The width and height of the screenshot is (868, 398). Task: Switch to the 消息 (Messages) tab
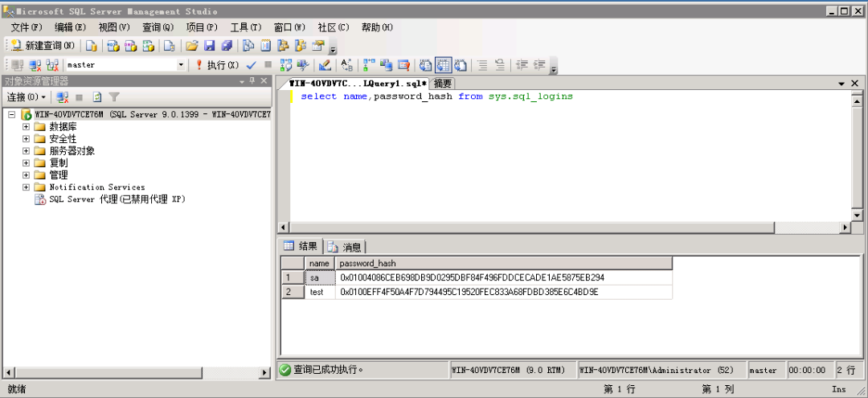coord(346,248)
